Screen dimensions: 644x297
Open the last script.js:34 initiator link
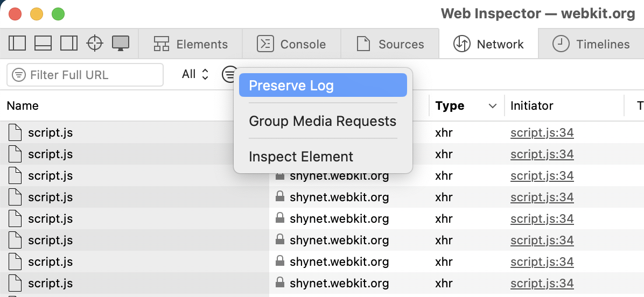point(542,284)
